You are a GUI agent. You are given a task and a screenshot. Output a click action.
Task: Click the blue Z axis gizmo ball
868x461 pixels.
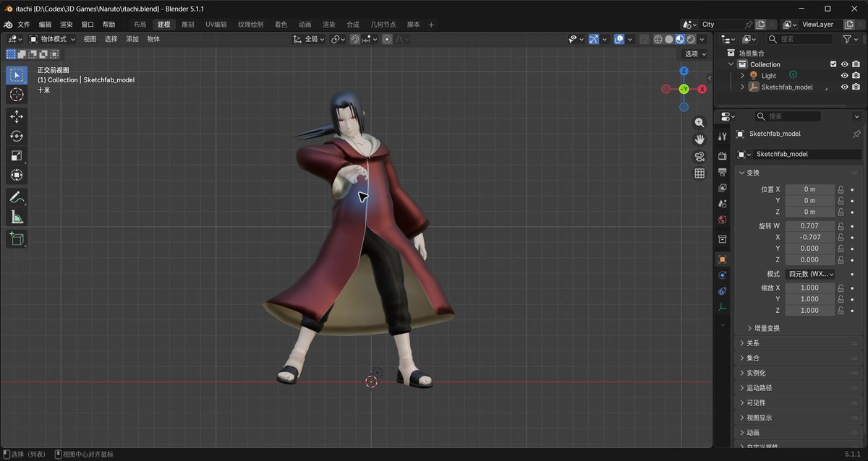pyautogui.click(x=684, y=72)
